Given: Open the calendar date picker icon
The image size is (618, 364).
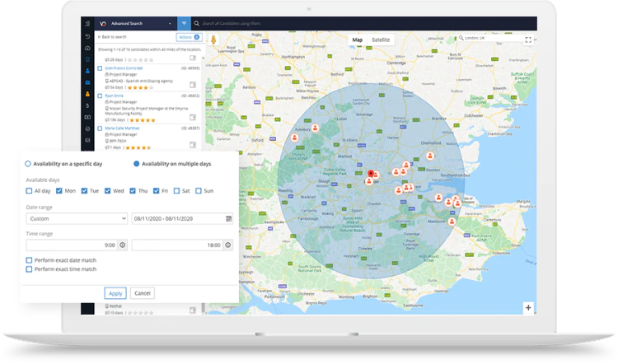Looking at the screenshot, I should (x=228, y=218).
